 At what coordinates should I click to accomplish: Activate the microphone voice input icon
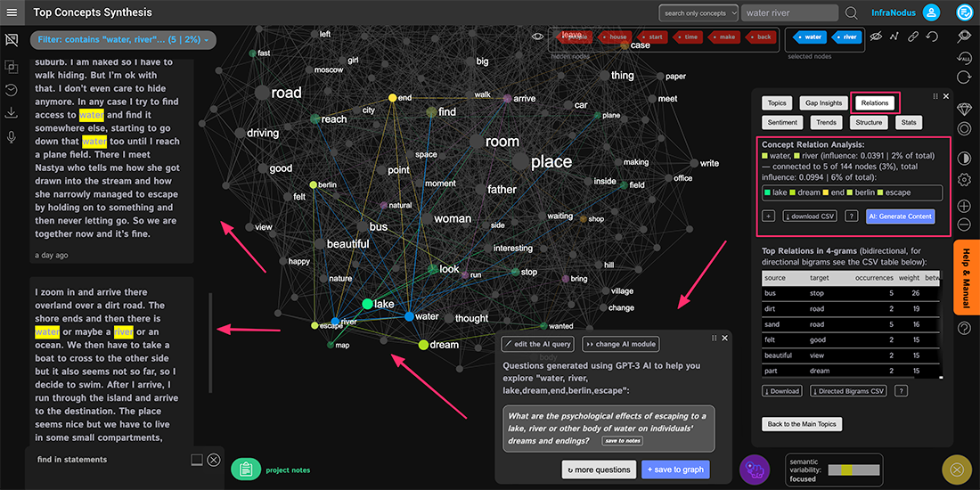[x=11, y=137]
